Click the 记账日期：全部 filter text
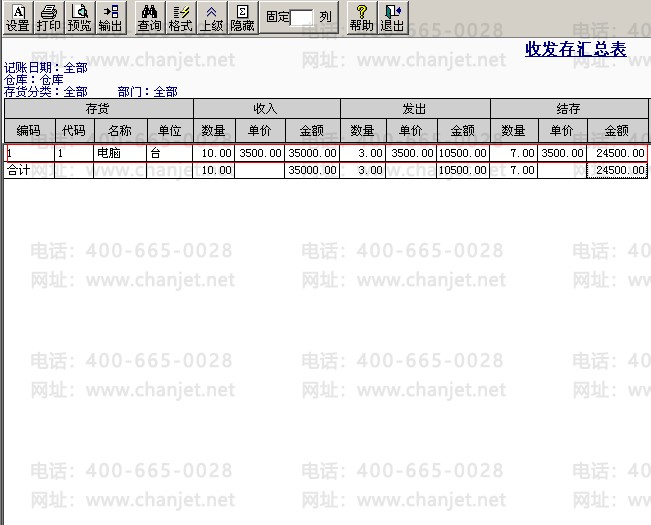651x525 pixels. pyautogui.click(x=46, y=68)
